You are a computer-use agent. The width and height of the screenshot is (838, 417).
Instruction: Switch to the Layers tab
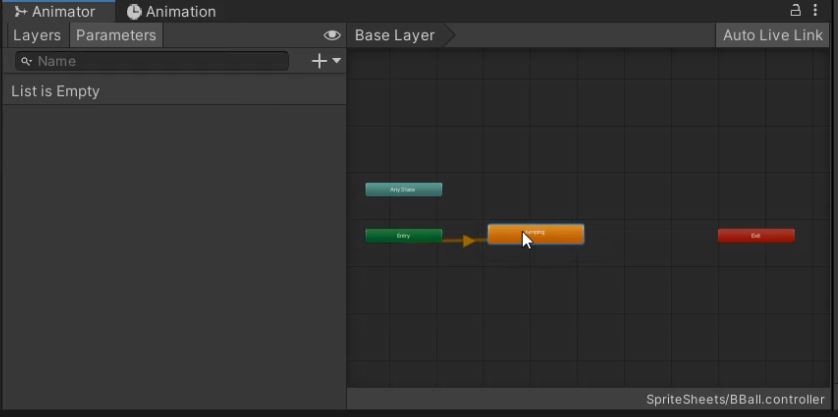pos(37,35)
